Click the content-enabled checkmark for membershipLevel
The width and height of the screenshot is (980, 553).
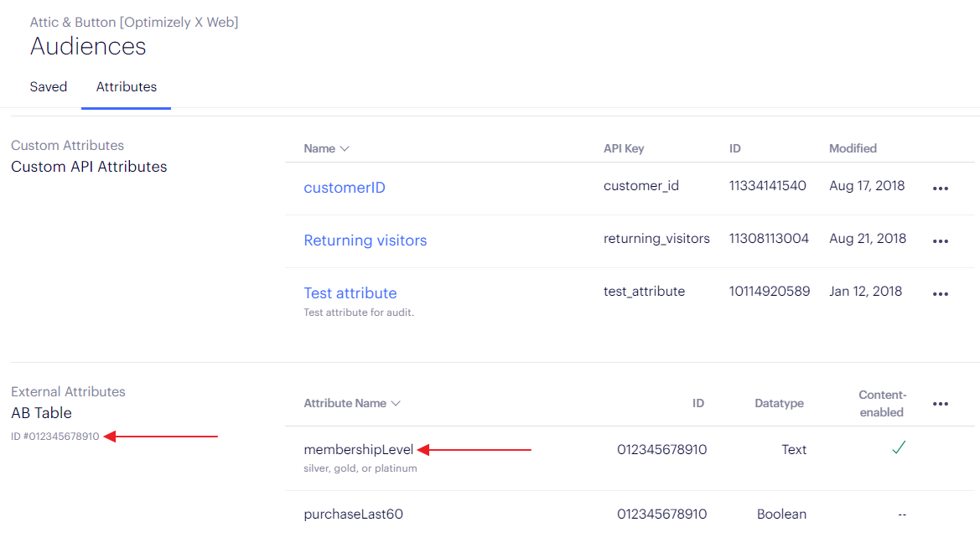(899, 448)
